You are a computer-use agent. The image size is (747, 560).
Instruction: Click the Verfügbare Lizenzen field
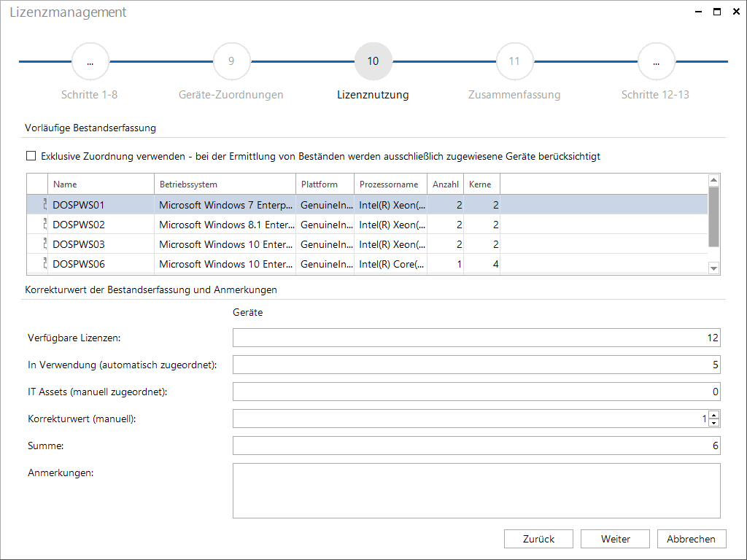476,338
